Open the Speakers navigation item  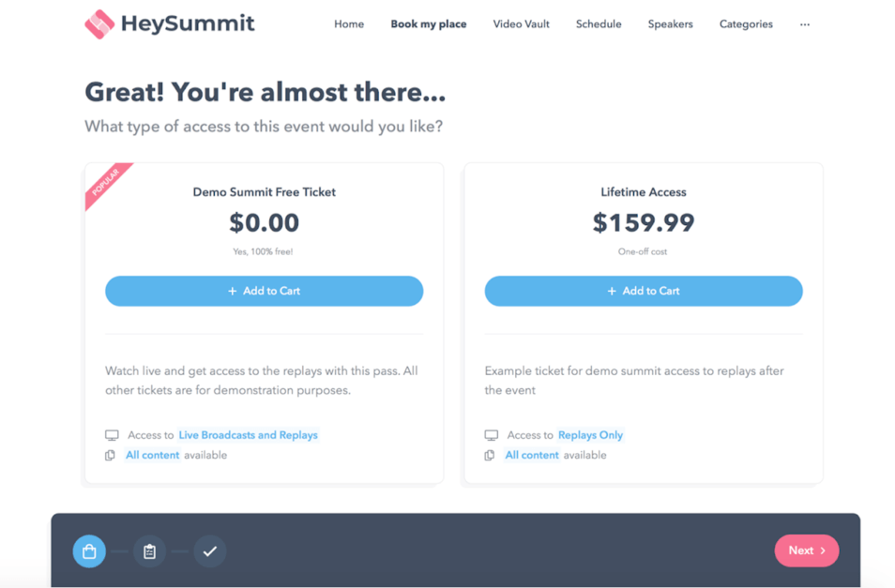coord(670,24)
